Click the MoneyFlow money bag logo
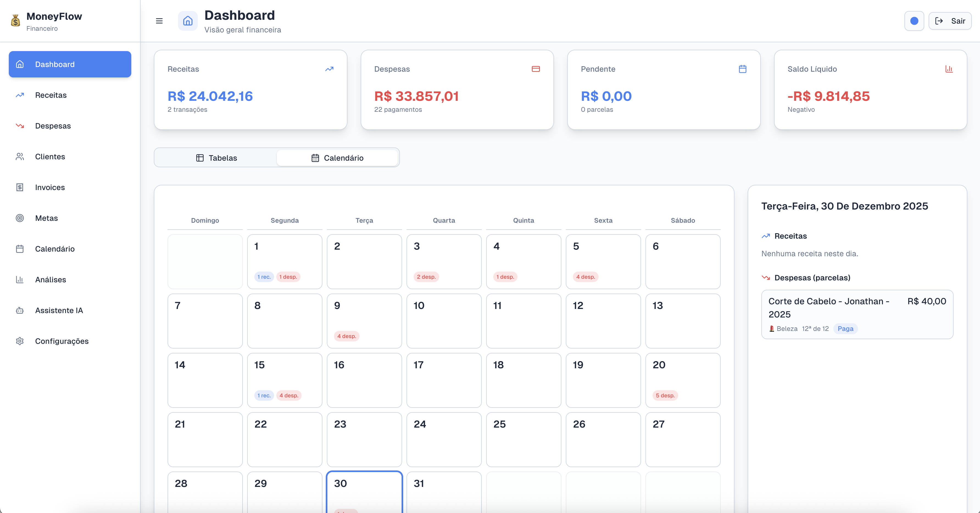This screenshot has width=980, height=513. (x=16, y=21)
